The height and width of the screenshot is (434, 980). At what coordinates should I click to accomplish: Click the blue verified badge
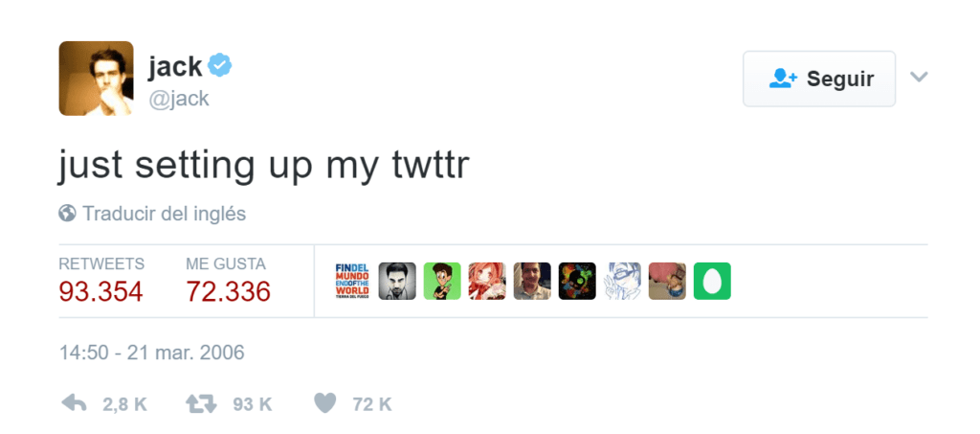tap(221, 66)
